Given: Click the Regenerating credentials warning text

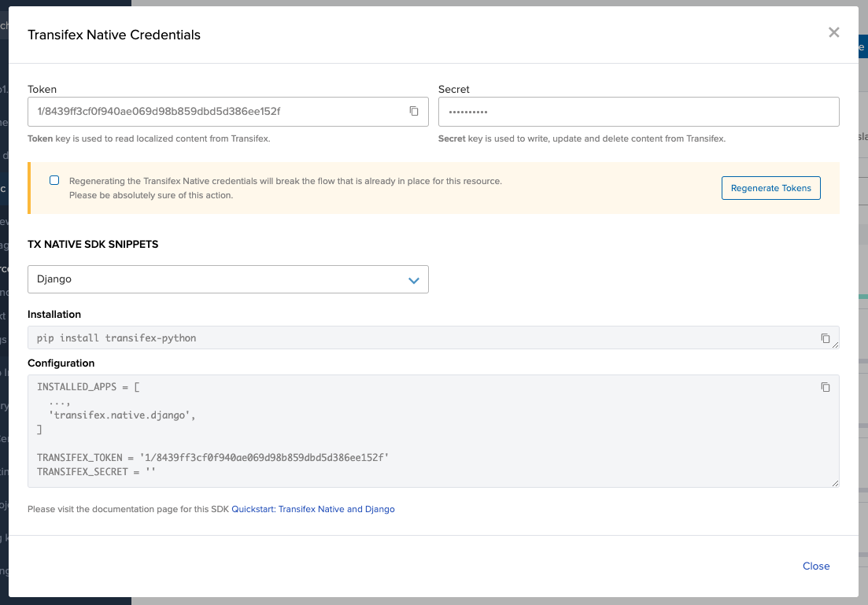Looking at the screenshot, I should [x=285, y=181].
